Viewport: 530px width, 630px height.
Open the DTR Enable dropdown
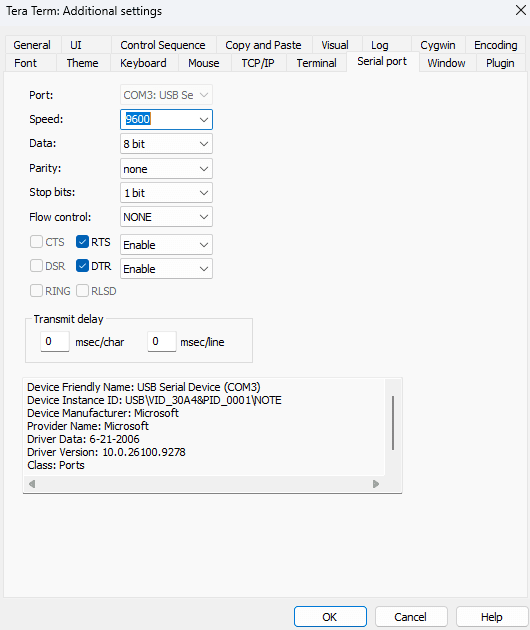166,269
